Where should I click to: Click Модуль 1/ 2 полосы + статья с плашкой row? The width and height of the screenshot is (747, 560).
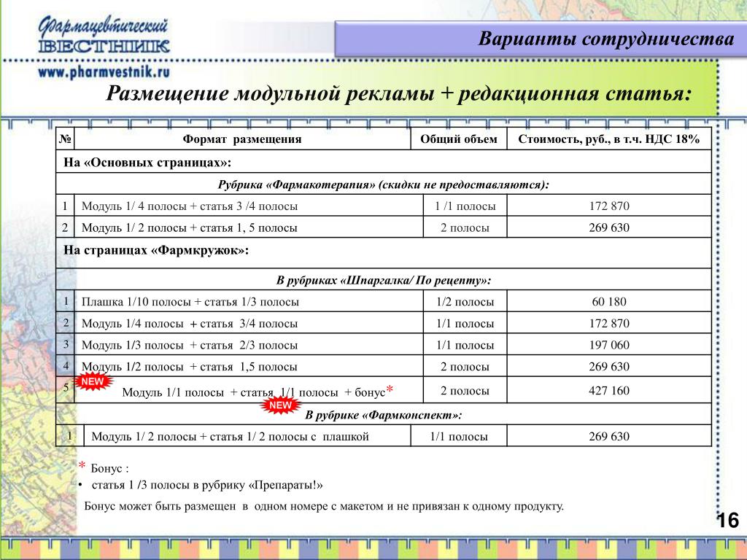(x=230, y=437)
